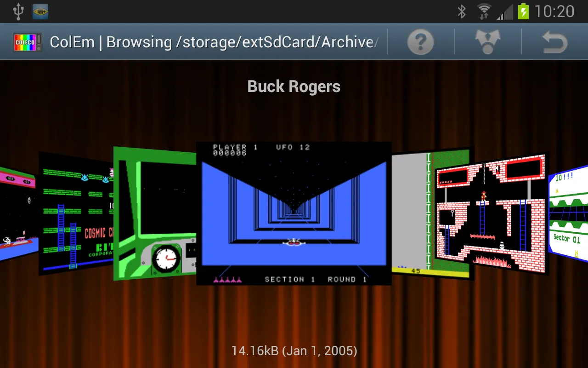
Task: Tap the Coleco app logo icon
Action: point(28,42)
